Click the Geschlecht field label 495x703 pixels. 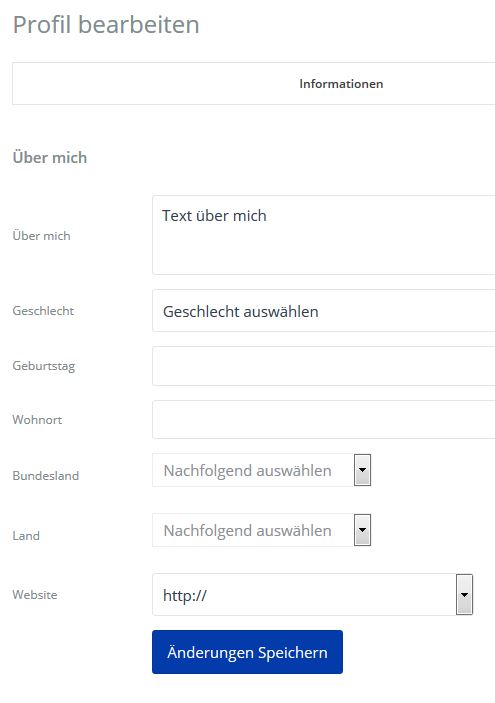tap(43, 311)
